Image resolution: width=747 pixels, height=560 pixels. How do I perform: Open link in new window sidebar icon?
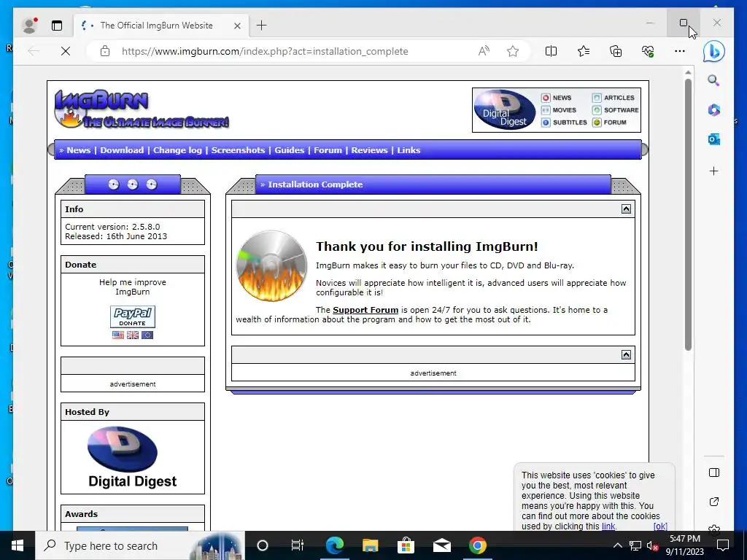pyautogui.click(x=713, y=502)
